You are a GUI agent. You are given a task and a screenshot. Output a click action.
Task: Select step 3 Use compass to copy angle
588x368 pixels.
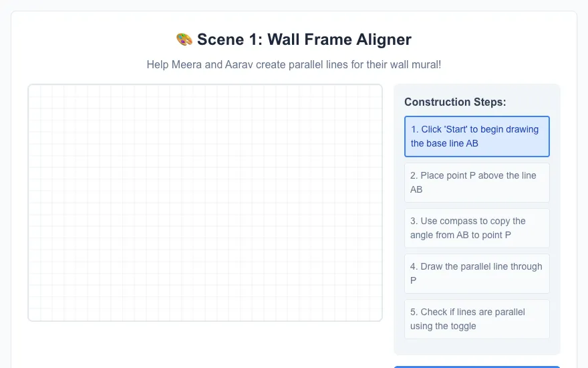point(476,228)
